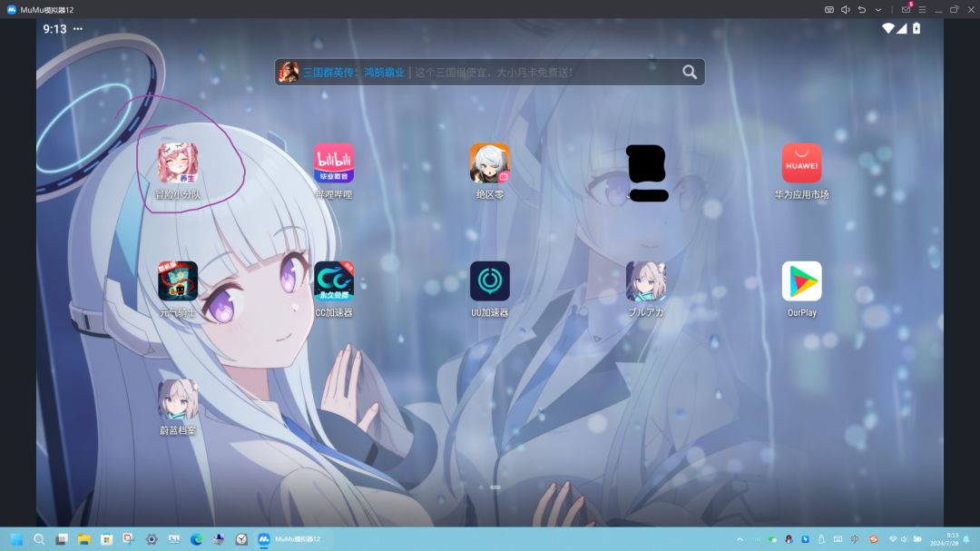Launch Microsoft Edge from the taskbar

coord(196,539)
